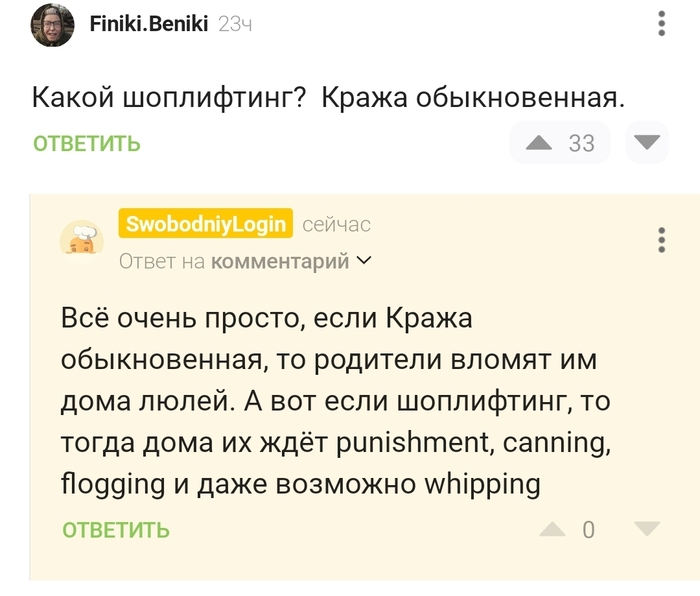Open SwobodniyLogin's chef-hat avatar
700x596 pixels.
point(81,241)
